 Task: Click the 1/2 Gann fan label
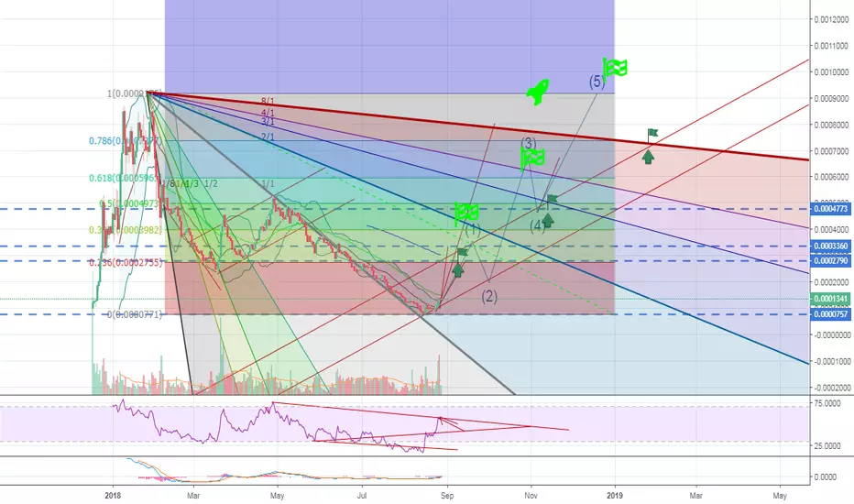click(x=211, y=183)
